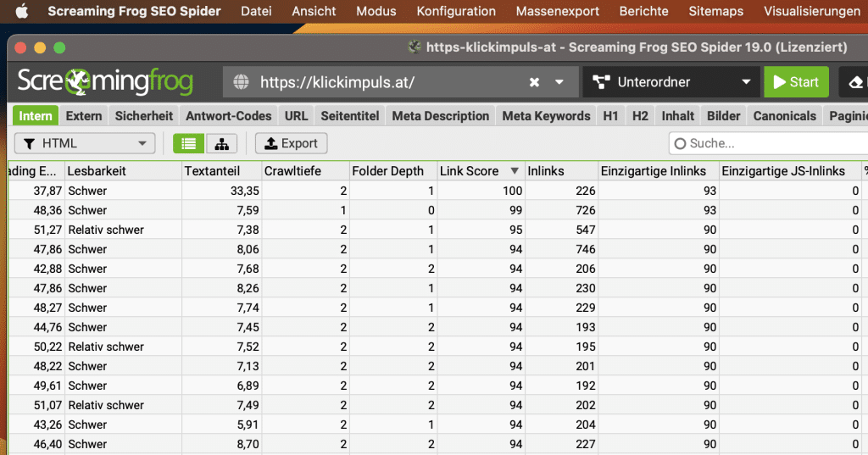This screenshot has width=868, height=455.
Task: Switch to the Bilder tab
Action: [x=724, y=116]
